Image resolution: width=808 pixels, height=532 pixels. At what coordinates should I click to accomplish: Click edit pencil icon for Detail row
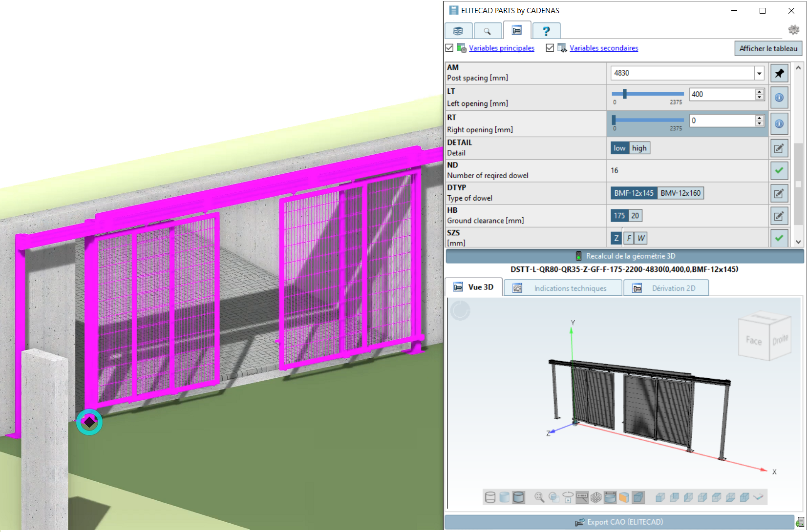click(779, 148)
